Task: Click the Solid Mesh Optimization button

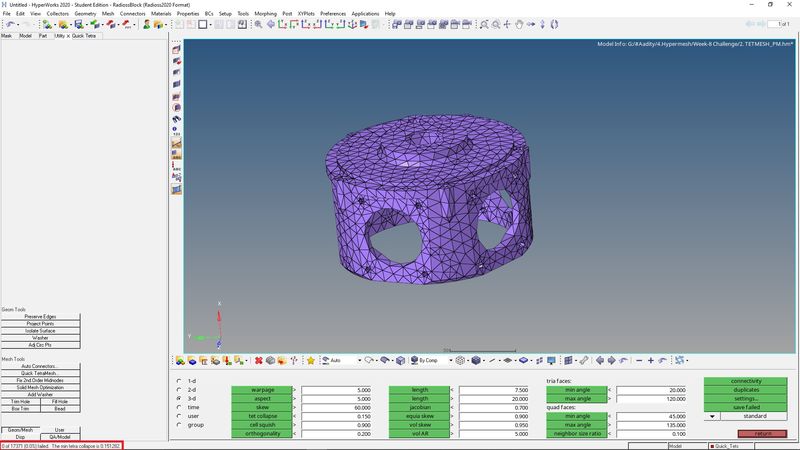Action: (40, 388)
